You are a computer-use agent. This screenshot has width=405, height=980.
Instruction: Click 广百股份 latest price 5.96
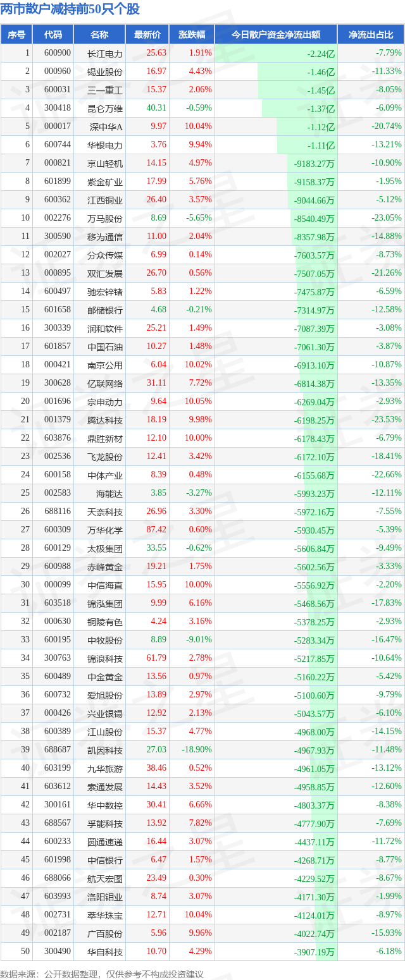point(158,933)
